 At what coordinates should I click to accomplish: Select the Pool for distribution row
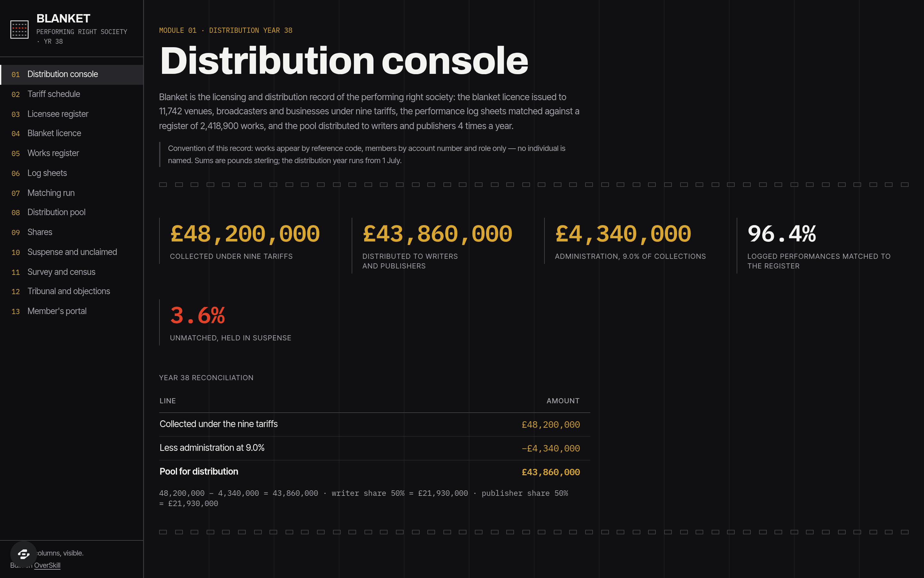374,472
